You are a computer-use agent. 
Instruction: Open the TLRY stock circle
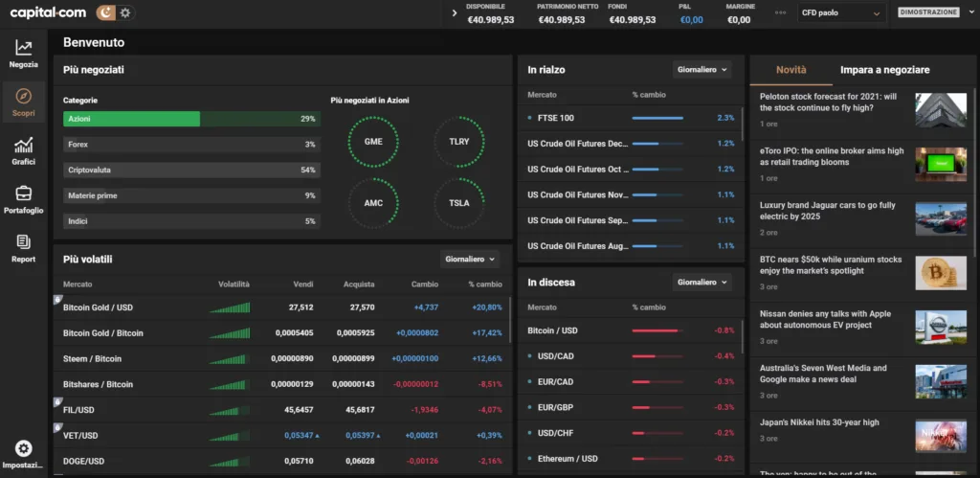[x=459, y=142]
